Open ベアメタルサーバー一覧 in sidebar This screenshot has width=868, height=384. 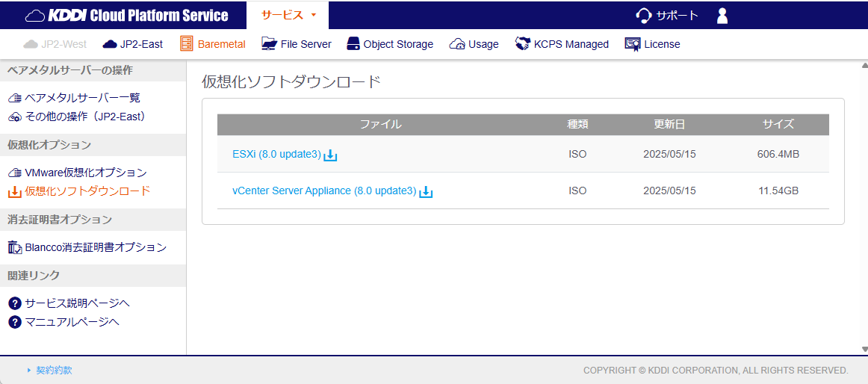82,98
